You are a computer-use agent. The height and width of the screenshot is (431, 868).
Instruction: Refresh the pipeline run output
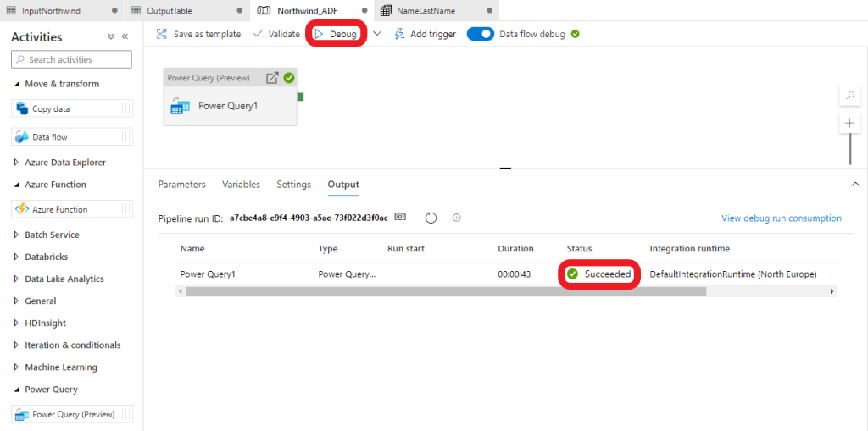click(x=431, y=218)
